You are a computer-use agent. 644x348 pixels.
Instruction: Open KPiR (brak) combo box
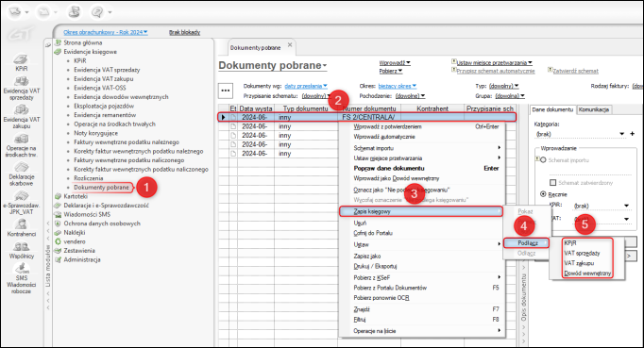[x=602, y=206]
